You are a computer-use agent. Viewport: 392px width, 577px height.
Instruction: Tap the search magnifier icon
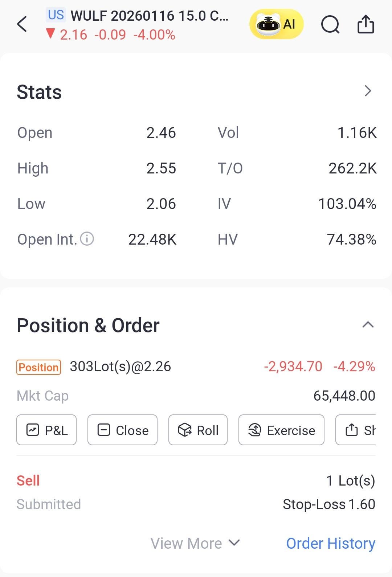click(x=330, y=25)
